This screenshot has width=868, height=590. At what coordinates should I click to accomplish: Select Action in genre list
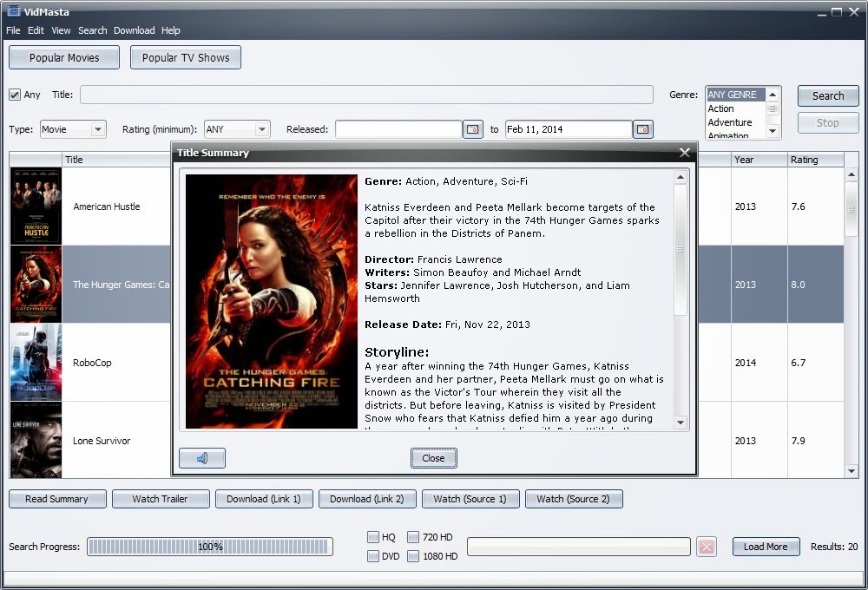point(736,108)
